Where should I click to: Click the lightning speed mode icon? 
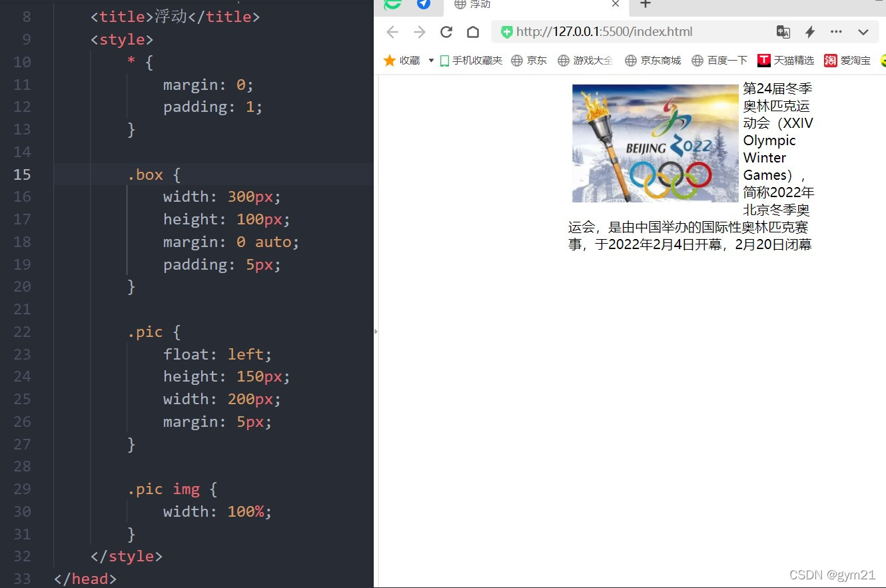point(810,32)
